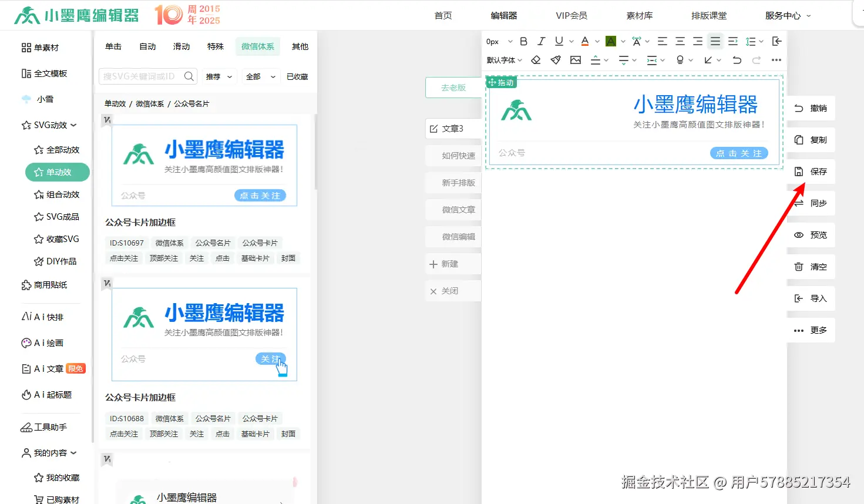Apply bold formatting

(x=524, y=42)
